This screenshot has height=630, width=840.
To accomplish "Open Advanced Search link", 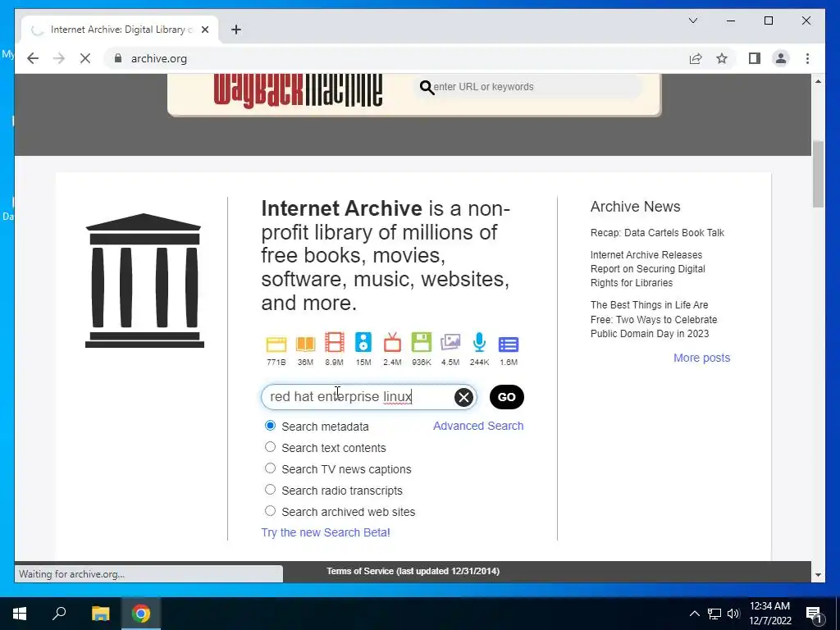I will pyautogui.click(x=478, y=426).
